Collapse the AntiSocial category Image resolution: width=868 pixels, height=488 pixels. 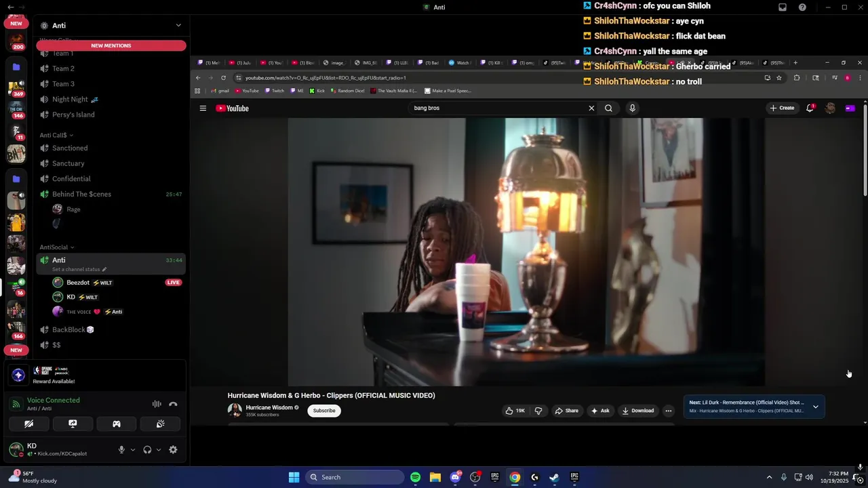coord(57,247)
